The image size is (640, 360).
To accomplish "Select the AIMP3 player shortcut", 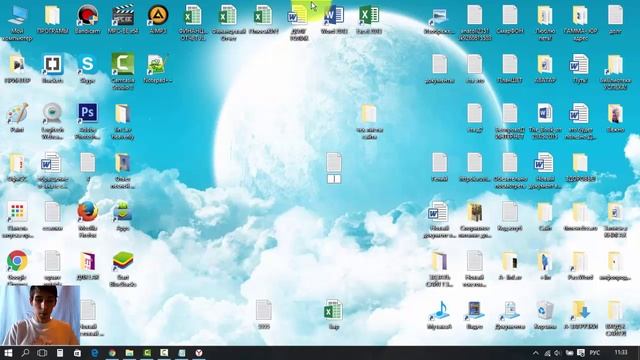I will coord(158,19).
